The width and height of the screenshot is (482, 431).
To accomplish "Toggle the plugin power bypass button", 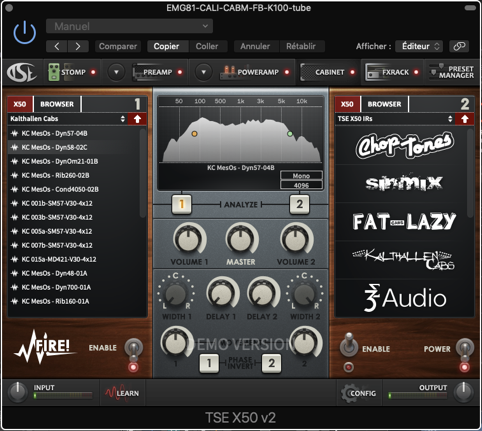I will pos(25,33).
